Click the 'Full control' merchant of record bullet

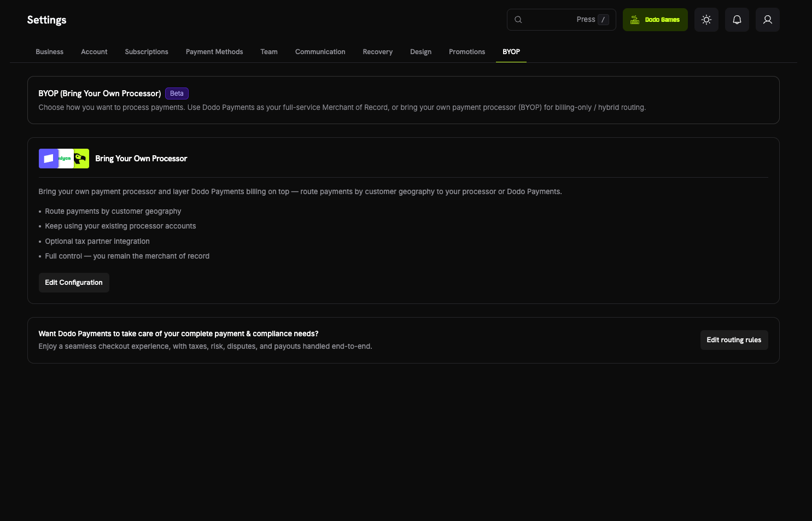127,256
